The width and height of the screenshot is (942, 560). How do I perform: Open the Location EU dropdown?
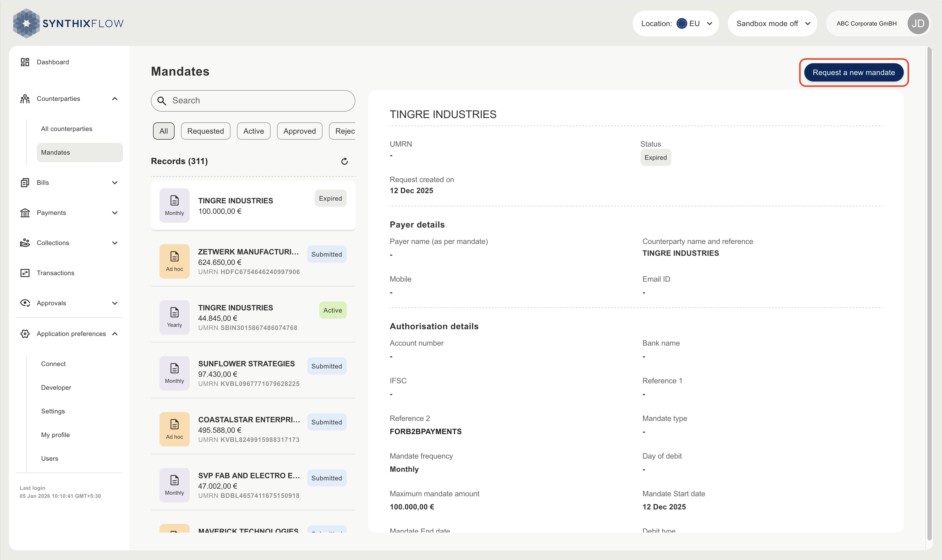click(x=675, y=23)
